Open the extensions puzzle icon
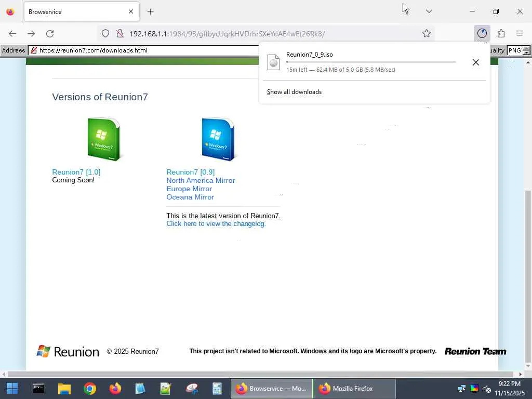This screenshot has width=532, height=399. point(501,33)
